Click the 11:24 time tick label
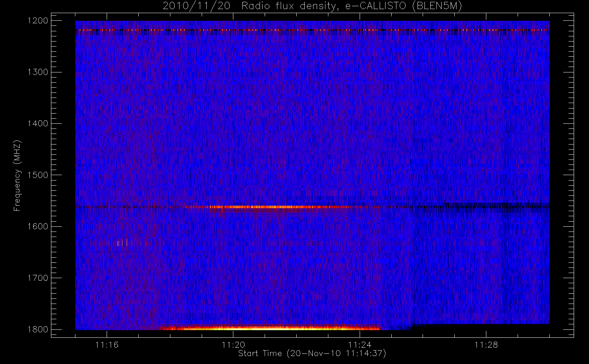Image resolution: width=589 pixels, height=364 pixels. tap(360, 345)
